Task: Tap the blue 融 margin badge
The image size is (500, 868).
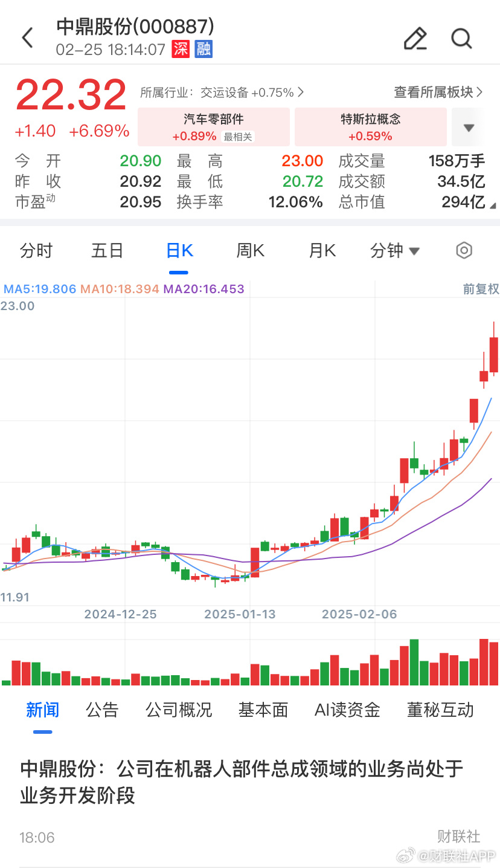Action: (x=204, y=49)
